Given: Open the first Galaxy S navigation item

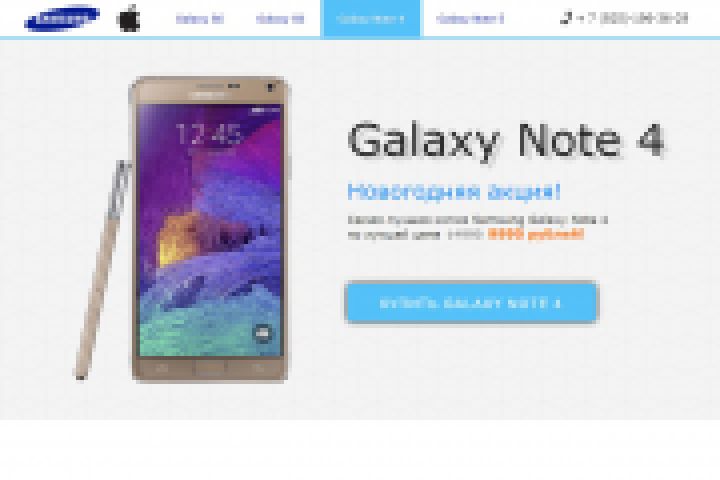Looking at the screenshot, I should click(x=200, y=19).
